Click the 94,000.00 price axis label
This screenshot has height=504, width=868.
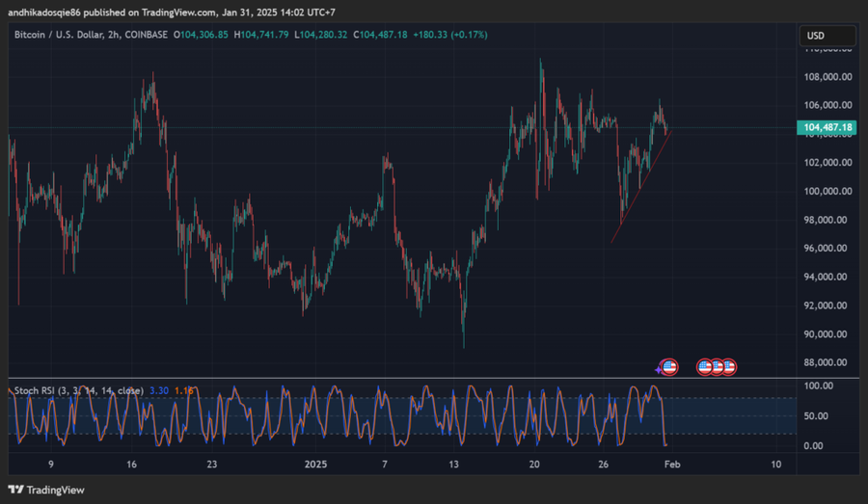(826, 278)
